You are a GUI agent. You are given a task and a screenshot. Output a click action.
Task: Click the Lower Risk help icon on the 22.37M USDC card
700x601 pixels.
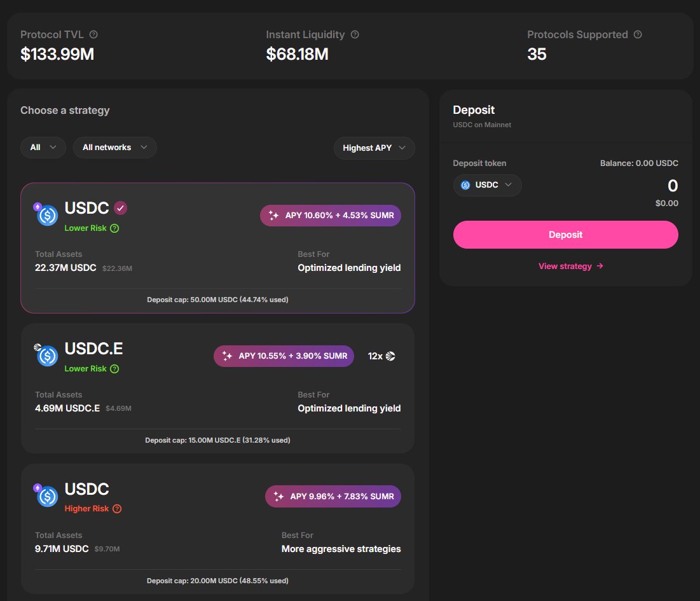click(x=114, y=228)
